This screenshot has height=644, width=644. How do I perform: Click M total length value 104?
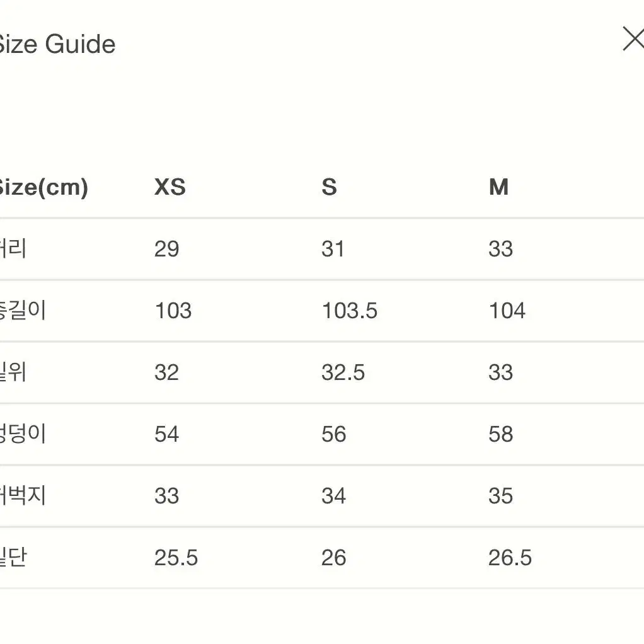[x=507, y=311]
